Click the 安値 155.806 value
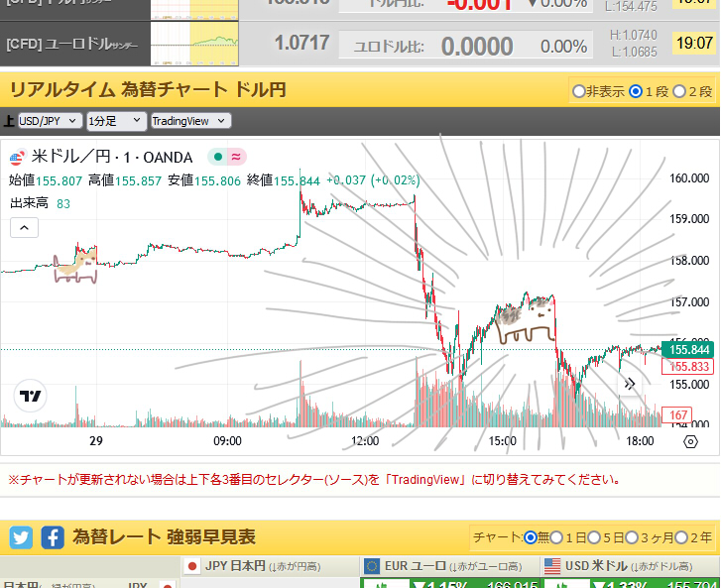Screen dimensions: 721x588 point(204,180)
